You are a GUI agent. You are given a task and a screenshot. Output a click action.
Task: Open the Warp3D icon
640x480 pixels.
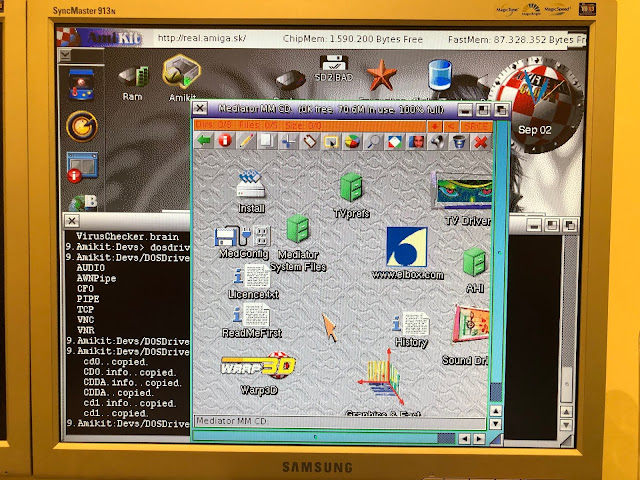[x=258, y=373]
